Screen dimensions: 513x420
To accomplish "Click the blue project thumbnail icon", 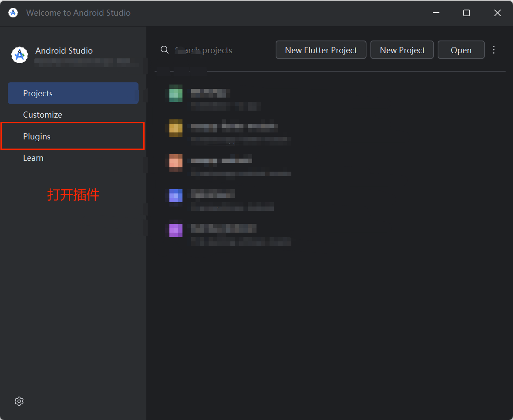I will tap(175, 196).
